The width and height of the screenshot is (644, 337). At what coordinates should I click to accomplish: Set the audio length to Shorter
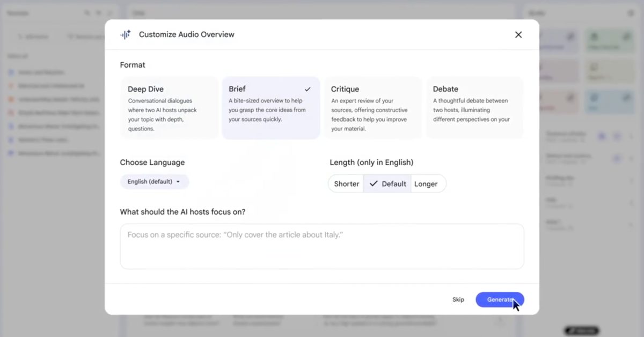click(346, 184)
